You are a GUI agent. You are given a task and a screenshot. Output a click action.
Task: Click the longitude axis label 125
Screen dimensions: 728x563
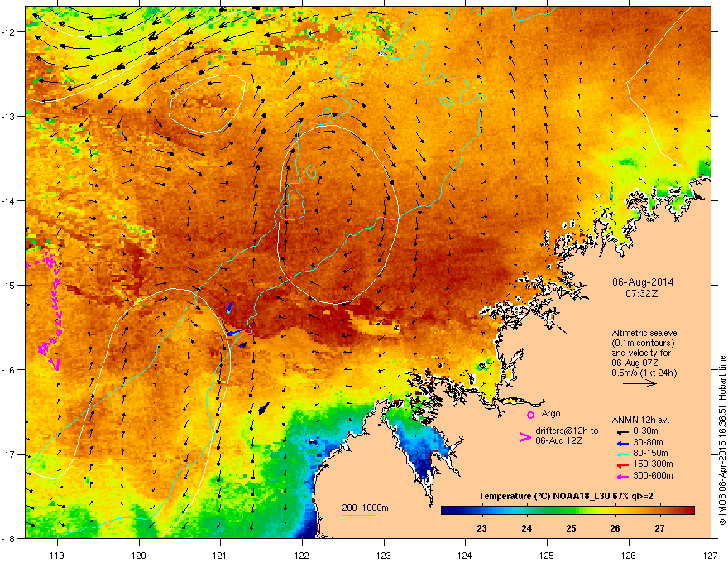(547, 555)
